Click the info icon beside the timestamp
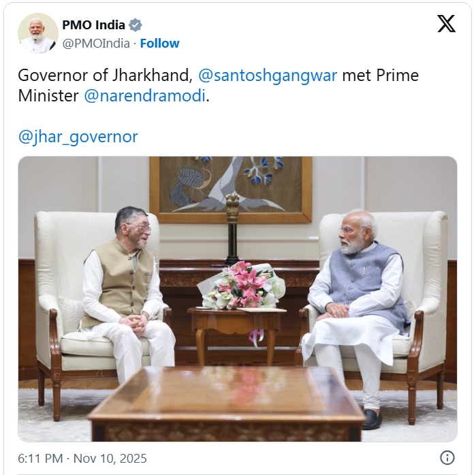 (447, 458)
